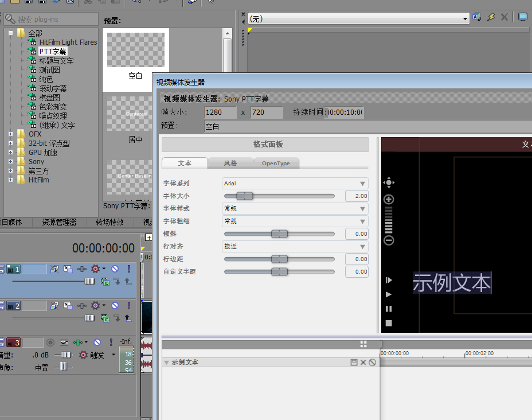Click the A-layers icon right of (无) dropdown
The image size is (532, 420).
click(x=477, y=17)
